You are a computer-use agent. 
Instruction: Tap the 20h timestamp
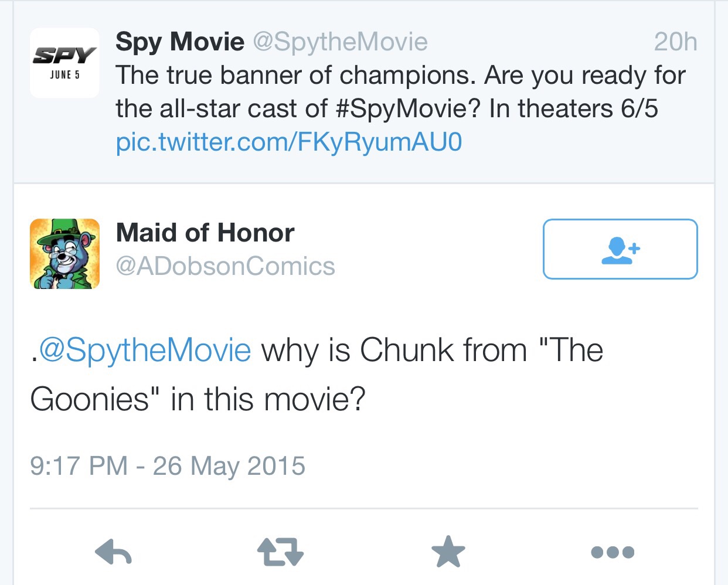point(676,42)
